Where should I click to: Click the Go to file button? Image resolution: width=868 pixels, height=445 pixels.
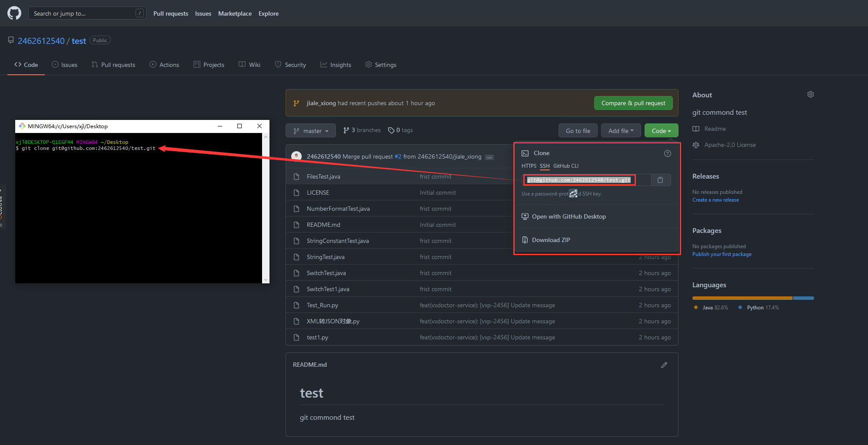(x=578, y=130)
